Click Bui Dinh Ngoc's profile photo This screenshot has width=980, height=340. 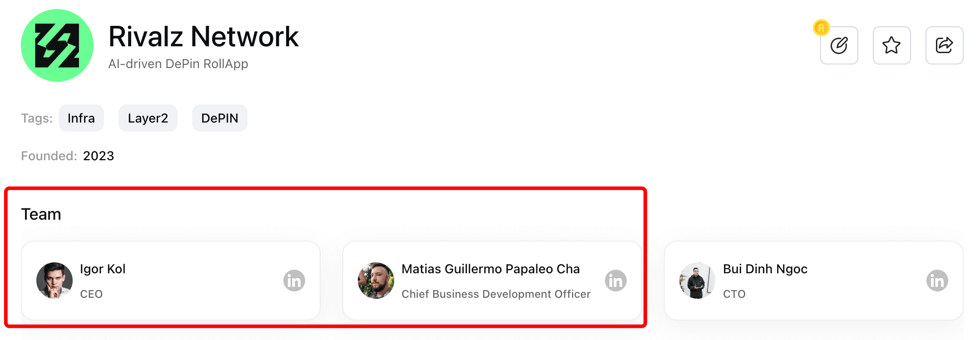(698, 281)
